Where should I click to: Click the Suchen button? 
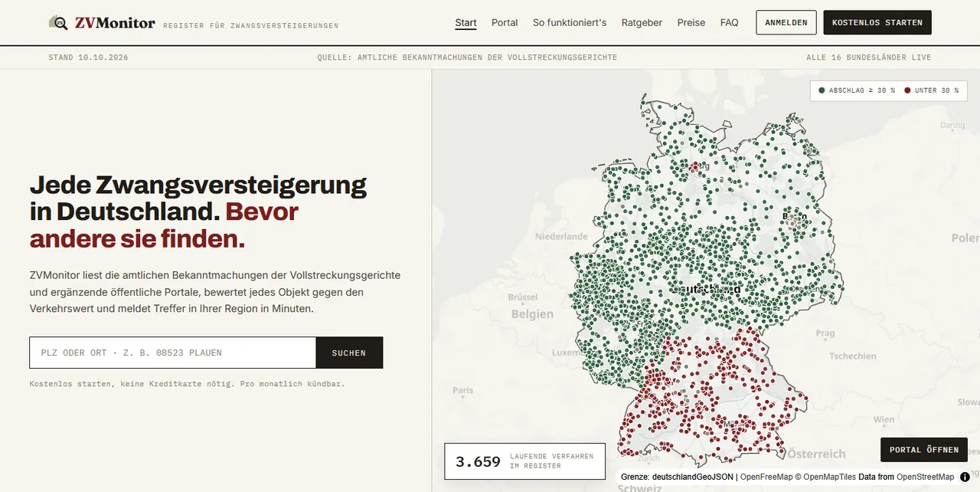coord(349,353)
